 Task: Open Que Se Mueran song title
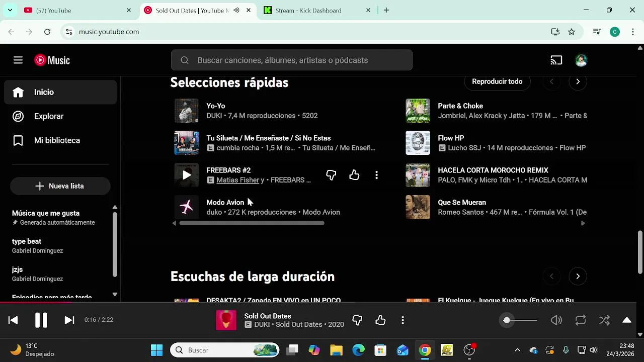(x=462, y=203)
